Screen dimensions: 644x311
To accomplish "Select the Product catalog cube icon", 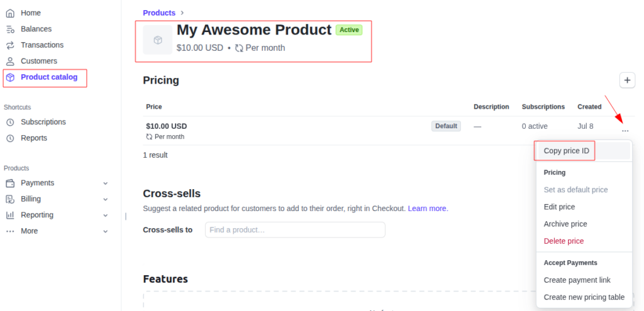I will tap(10, 77).
